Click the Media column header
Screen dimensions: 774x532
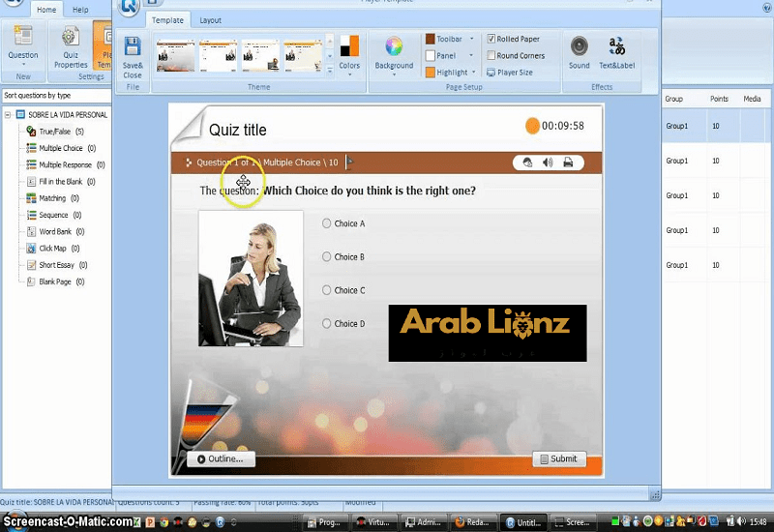tap(752, 99)
